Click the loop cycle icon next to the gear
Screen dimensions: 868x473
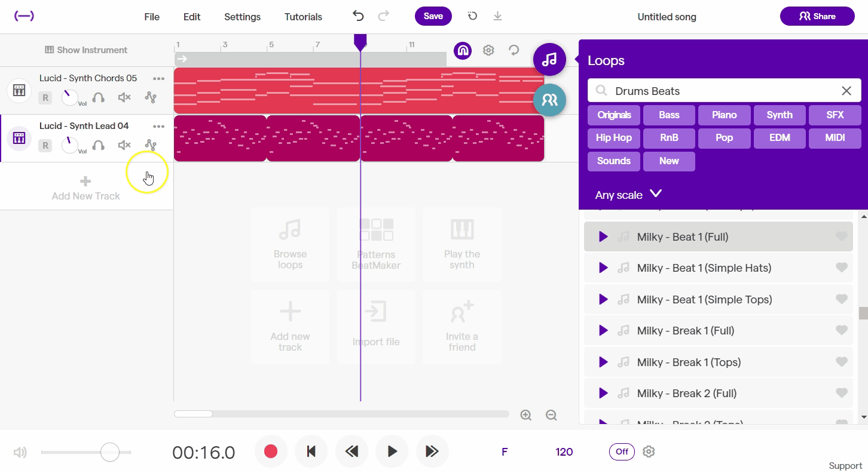tap(514, 51)
